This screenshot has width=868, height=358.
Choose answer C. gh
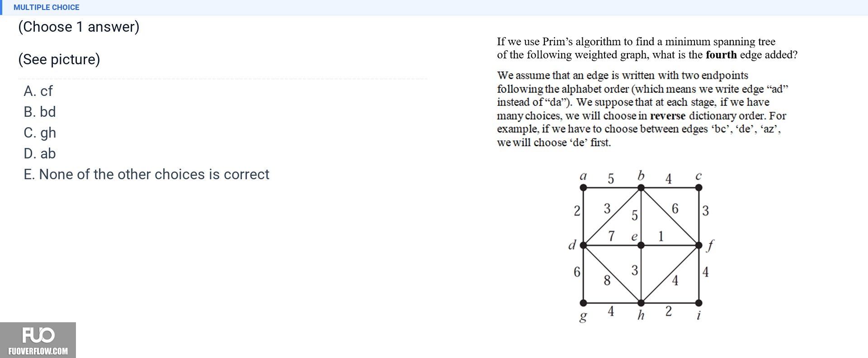click(x=40, y=133)
